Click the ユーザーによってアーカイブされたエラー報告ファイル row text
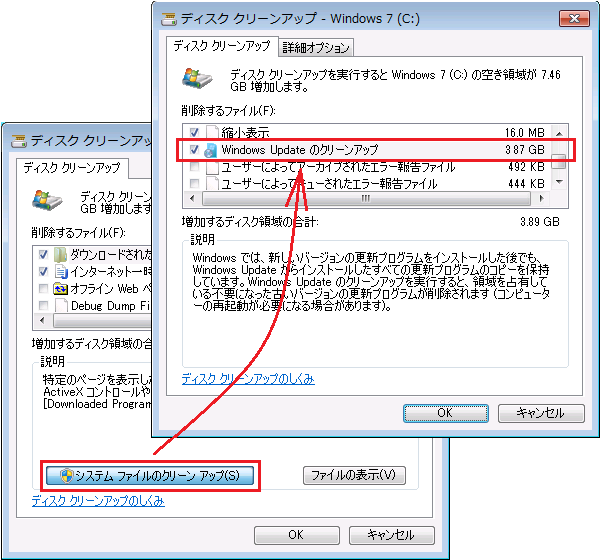This screenshot has height=560, width=600. tap(338, 167)
